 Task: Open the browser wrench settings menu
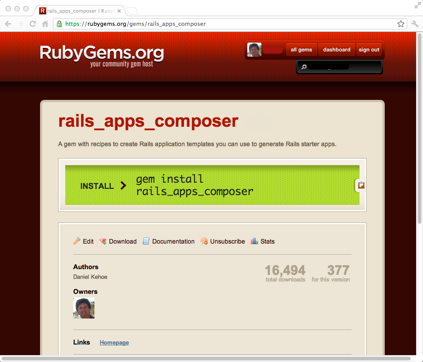[415, 24]
